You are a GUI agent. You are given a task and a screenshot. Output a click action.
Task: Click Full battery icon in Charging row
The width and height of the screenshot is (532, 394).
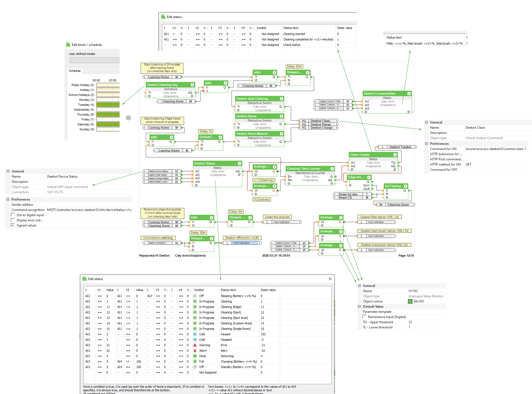(x=195, y=361)
